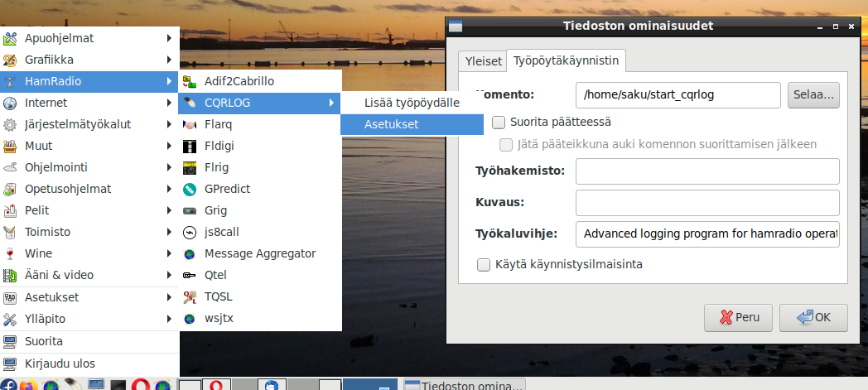Expand the Ohjelmointi submenu
Viewport: 868px width, 390px height.
click(89, 167)
